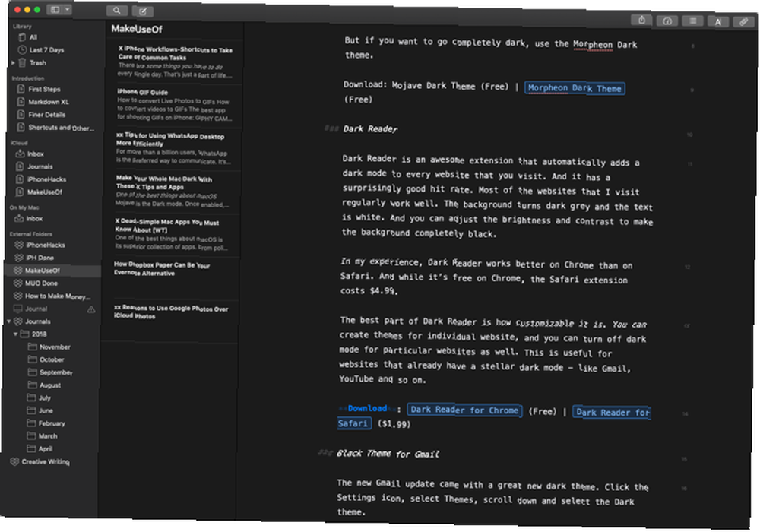
Task: Open the writing goal dashboard icon
Action: 667,21
